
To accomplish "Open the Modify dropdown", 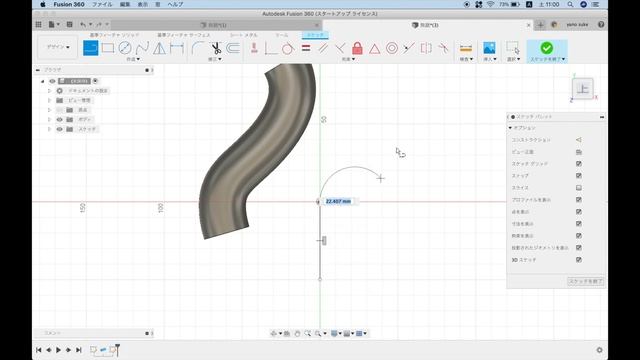I will (215, 59).
